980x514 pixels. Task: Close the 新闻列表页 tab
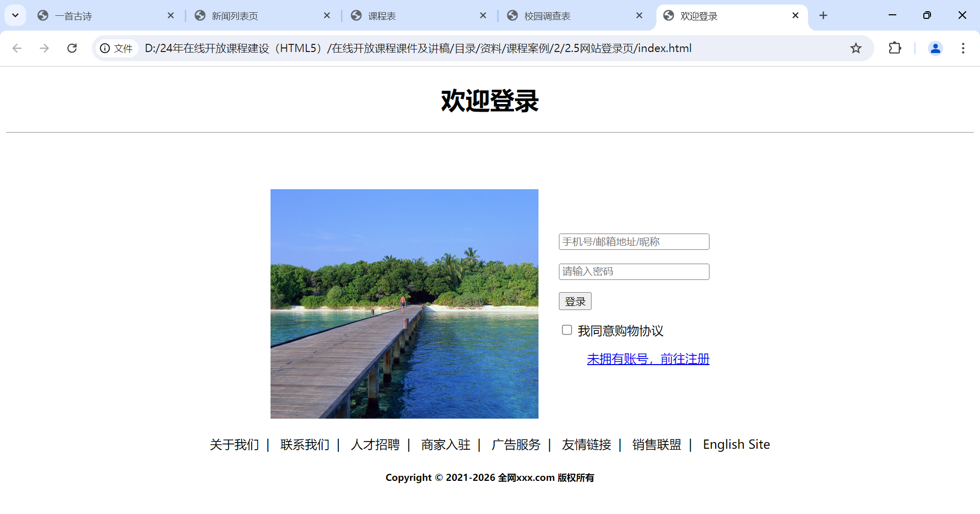[x=327, y=15]
